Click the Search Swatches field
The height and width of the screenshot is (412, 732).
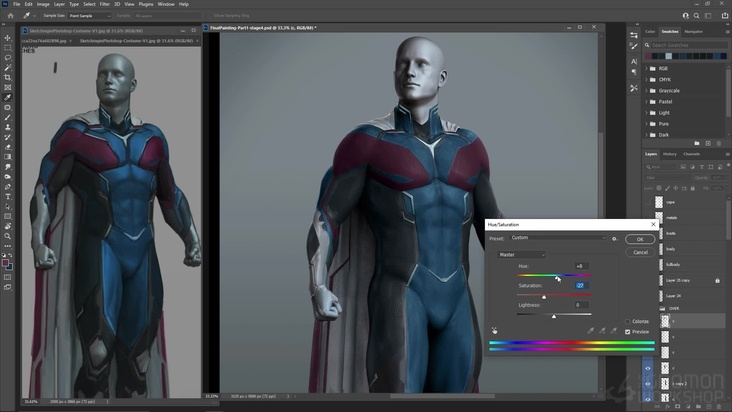688,45
